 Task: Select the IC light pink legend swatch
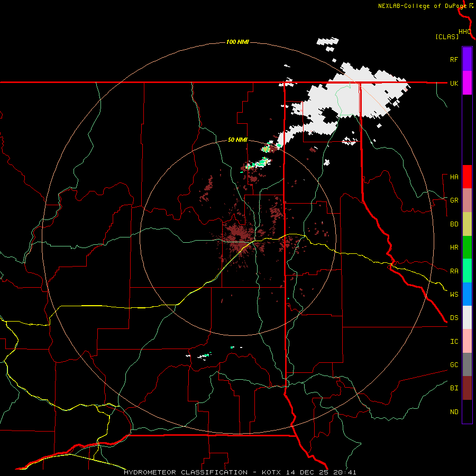tap(467, 341)
